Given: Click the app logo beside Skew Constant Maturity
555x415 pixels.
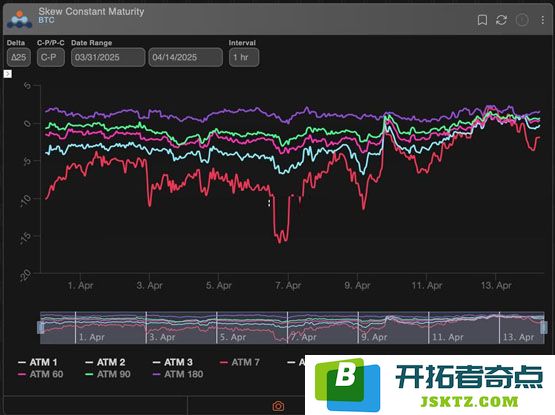Looking at the screenshot, I should click(x=20, y=19).
